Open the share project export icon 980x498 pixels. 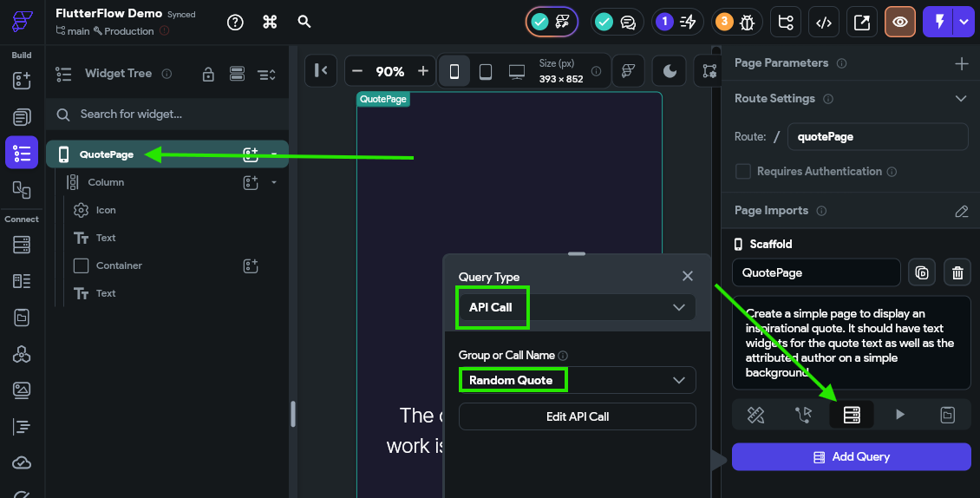coord(862,22)
